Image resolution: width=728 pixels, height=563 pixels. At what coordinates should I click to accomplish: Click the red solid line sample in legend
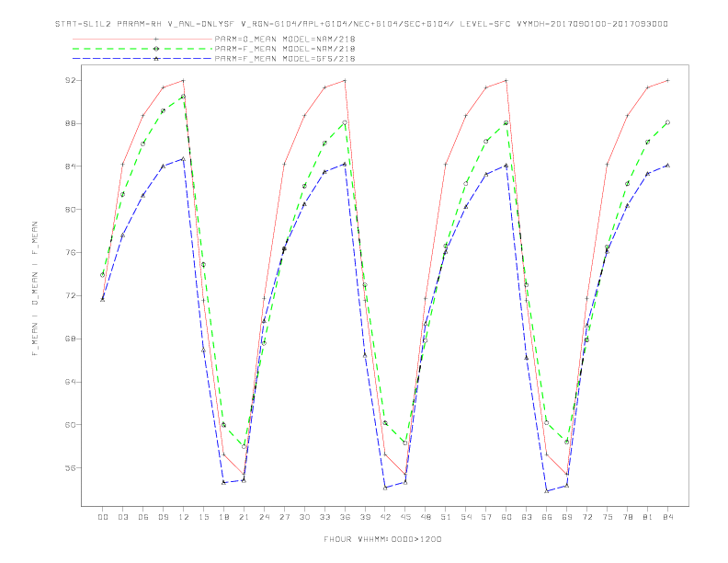[x=142, y=39]
